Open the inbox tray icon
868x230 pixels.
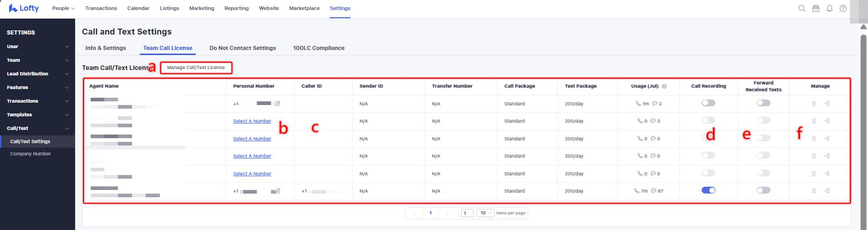tap(816, 8)
